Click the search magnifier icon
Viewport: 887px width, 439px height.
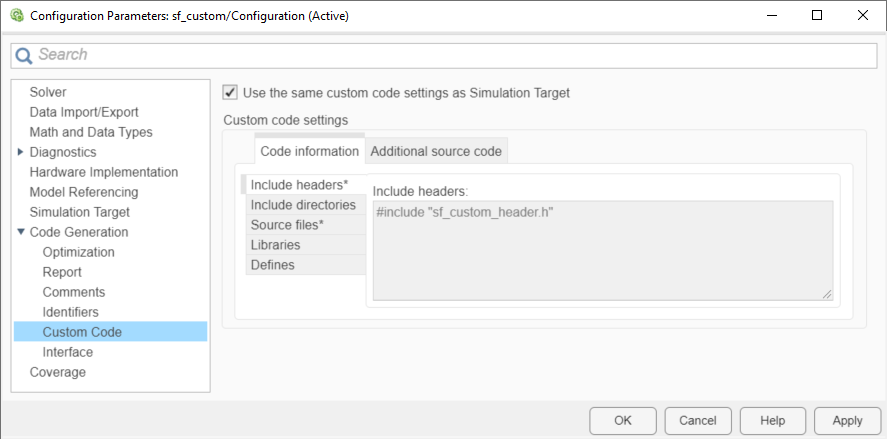coord(24,55)
